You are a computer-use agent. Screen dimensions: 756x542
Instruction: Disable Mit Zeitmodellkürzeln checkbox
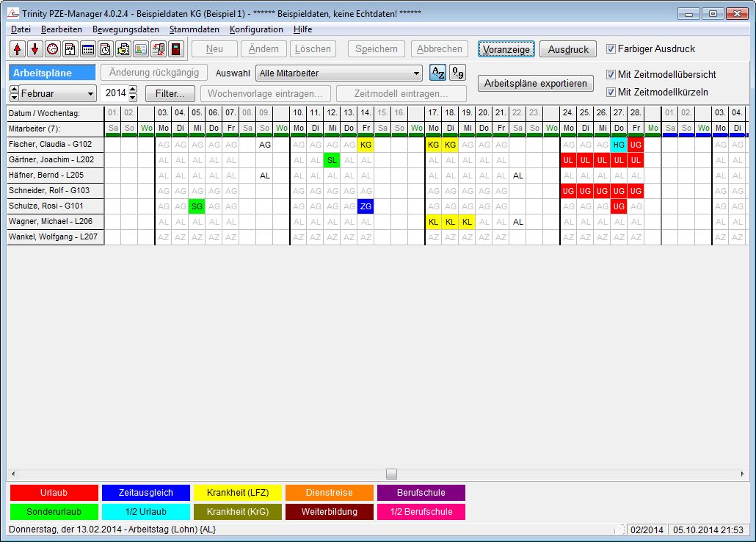[611, 93]
